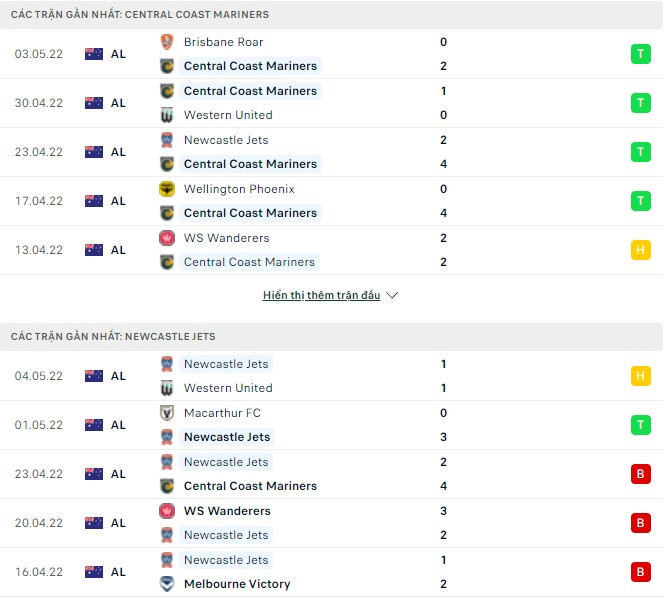The height and width of the screenshot is (598, 669).
Task: Click WS Wanderers crest in 20.04.22 match
Action: tap(167, 511)
